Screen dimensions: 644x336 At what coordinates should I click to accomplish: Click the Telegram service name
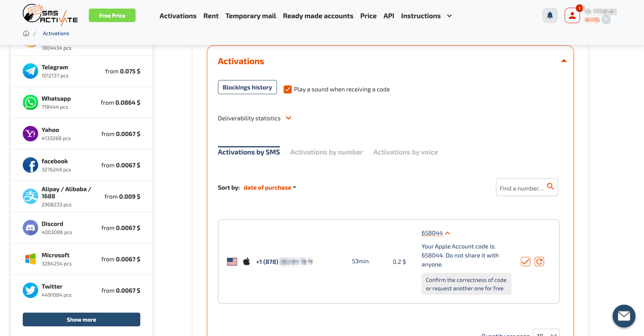[x=55, y=67]
